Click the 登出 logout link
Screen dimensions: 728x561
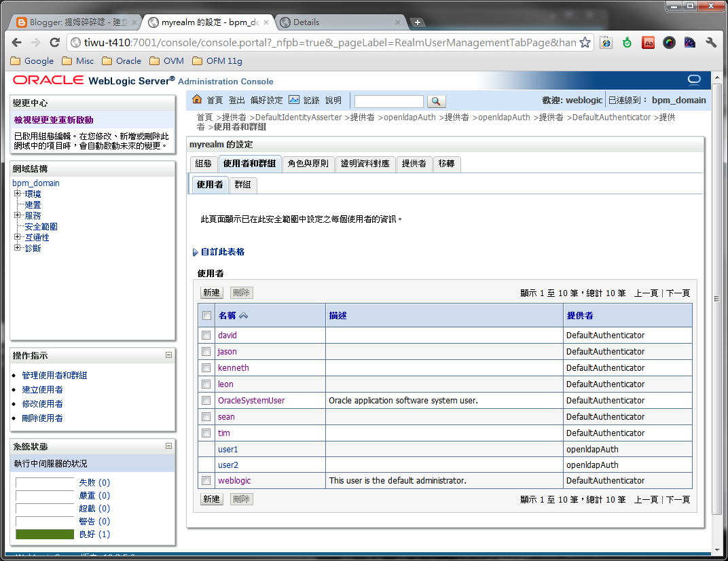pyautogui.click(x=237, y=101)
